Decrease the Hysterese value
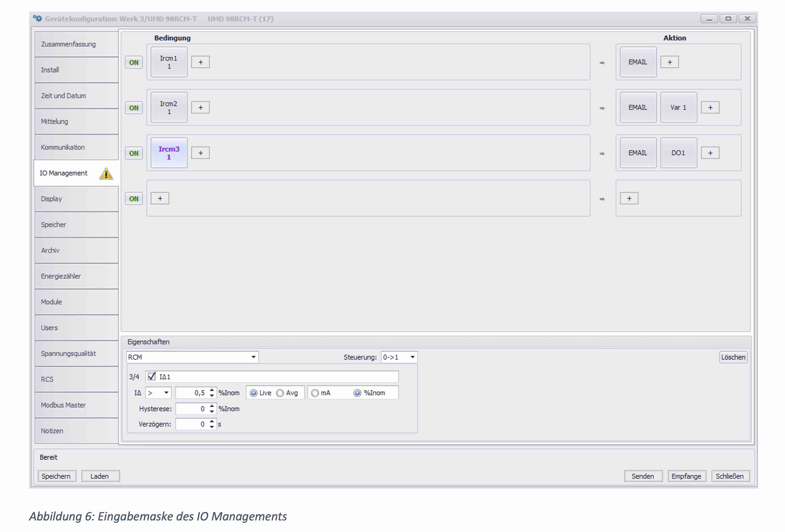785x532 pixels. (212, 411)
